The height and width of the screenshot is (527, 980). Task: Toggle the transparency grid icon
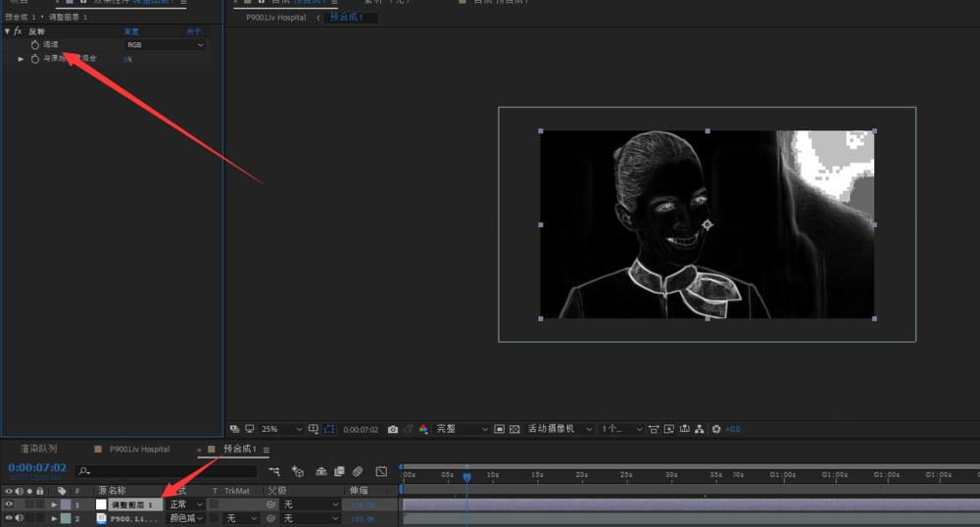tap(514, 429)
